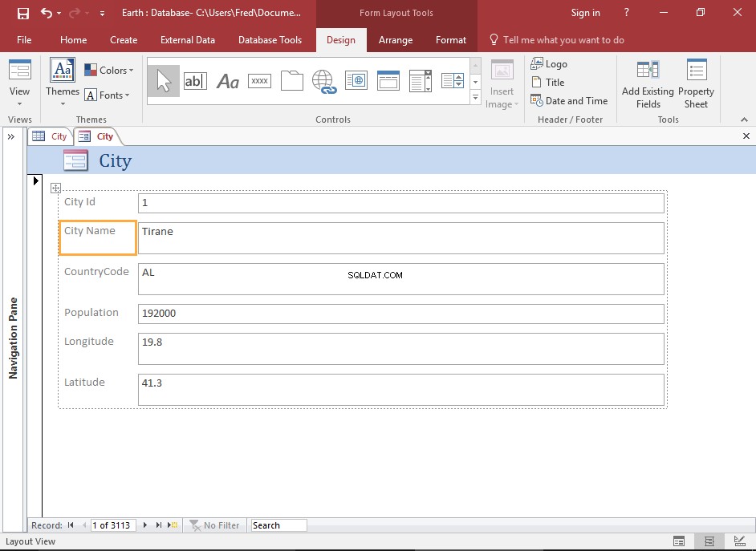Viewport: 756px width, 551px height.
Task: Select the Format tab
Action: [x=451, y=40]
